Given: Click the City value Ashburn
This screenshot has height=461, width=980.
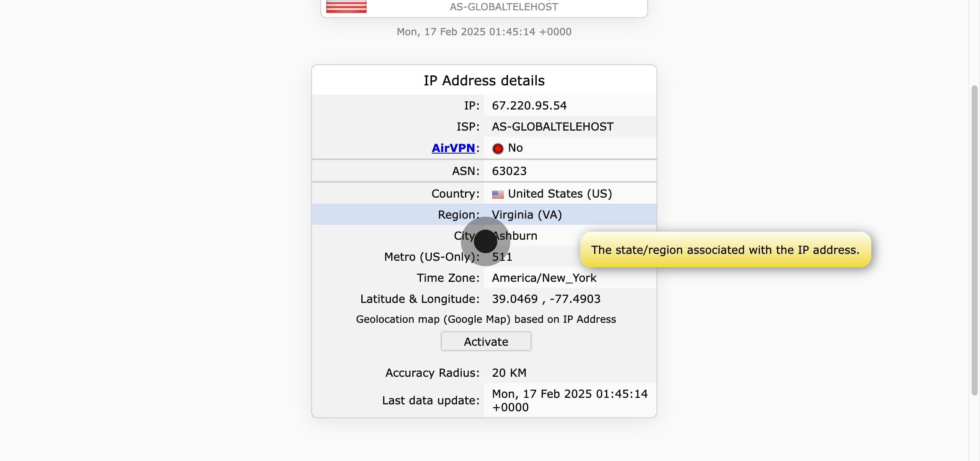Looking at the screenshot, I should tap(521, 236).
